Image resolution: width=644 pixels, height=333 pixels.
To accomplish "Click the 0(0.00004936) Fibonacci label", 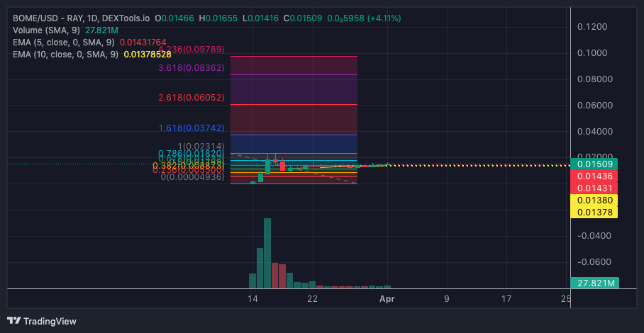I will click(x=193, y=177).
